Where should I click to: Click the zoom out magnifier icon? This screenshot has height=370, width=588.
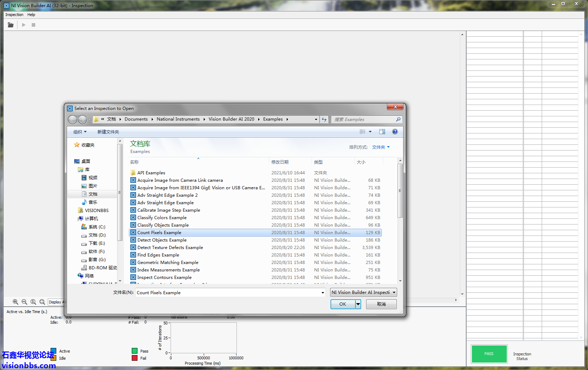pyautogui.click(x=24, y=302)
